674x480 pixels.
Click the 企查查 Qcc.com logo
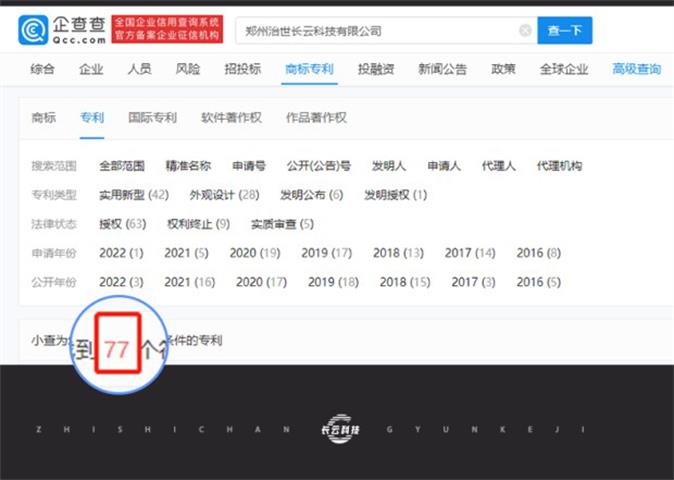click(62, 30)
